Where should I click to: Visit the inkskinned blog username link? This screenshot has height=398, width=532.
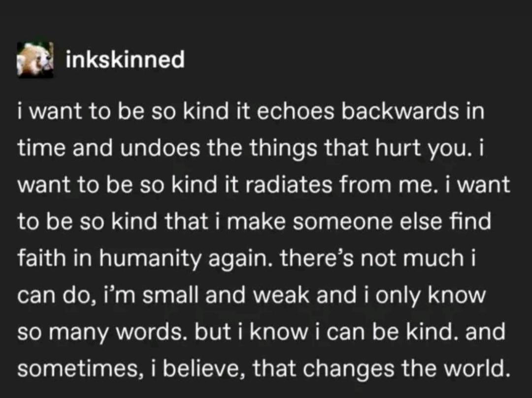(x=125, y=60)
